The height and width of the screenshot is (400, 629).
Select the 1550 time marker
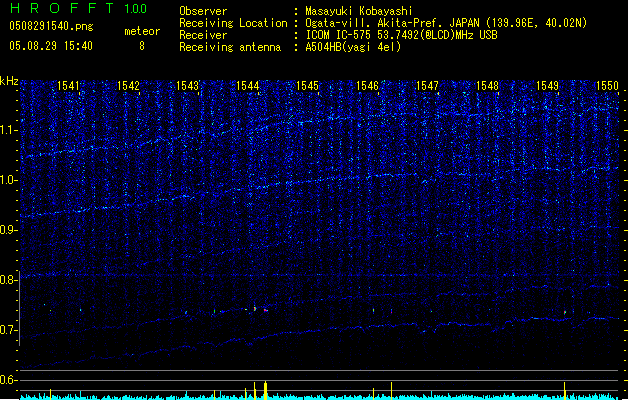coord(607,86)
